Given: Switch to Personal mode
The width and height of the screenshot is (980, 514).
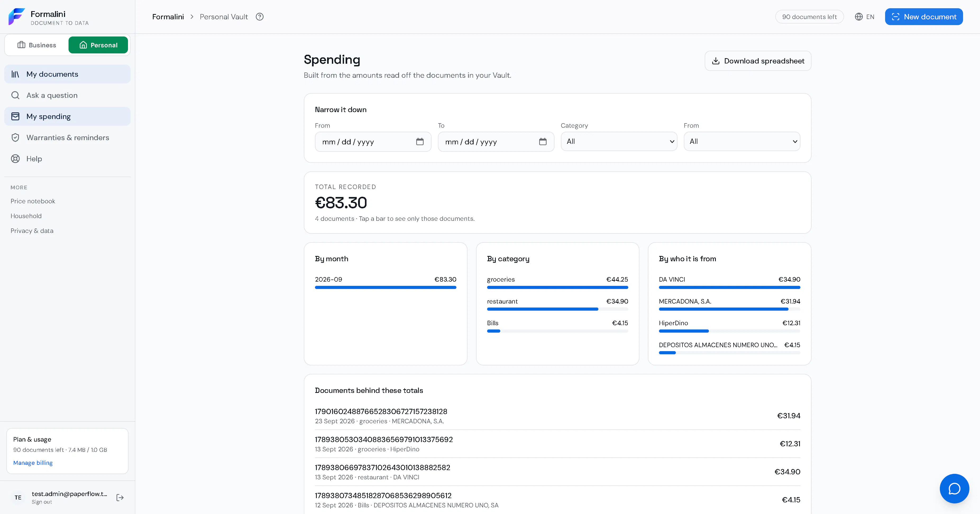Looking at the screenshot, I should pos(98,45).
